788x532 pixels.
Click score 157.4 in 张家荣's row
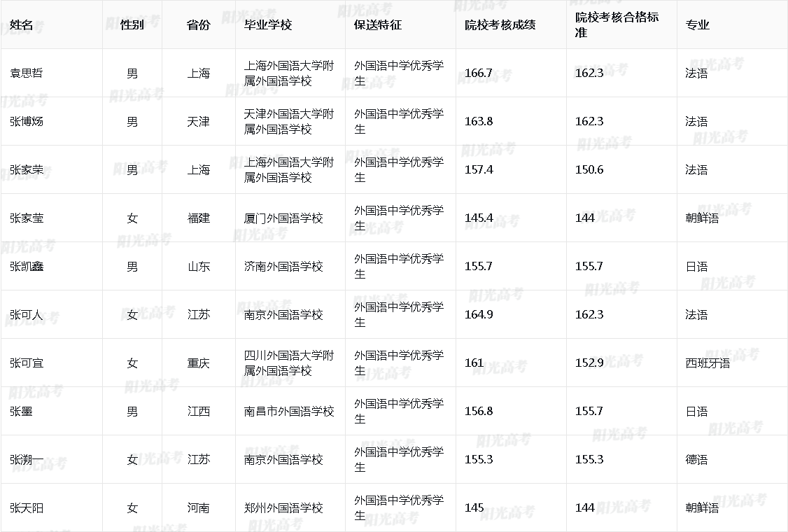click(479, 169)
